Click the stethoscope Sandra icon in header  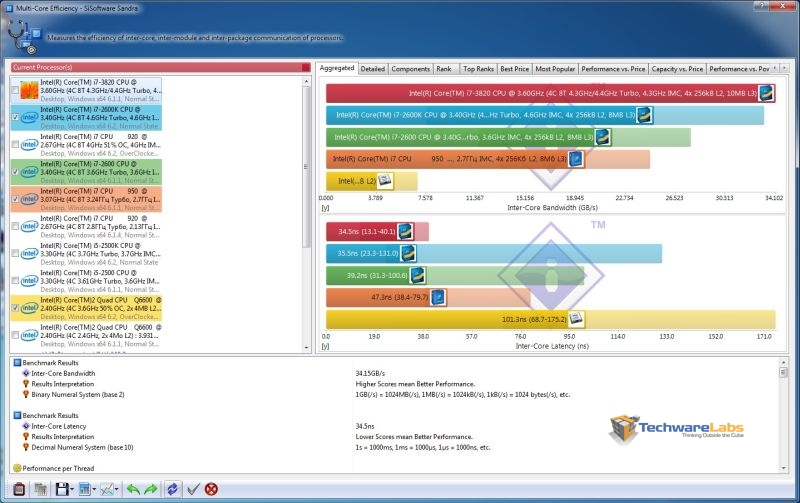point(23,37)
